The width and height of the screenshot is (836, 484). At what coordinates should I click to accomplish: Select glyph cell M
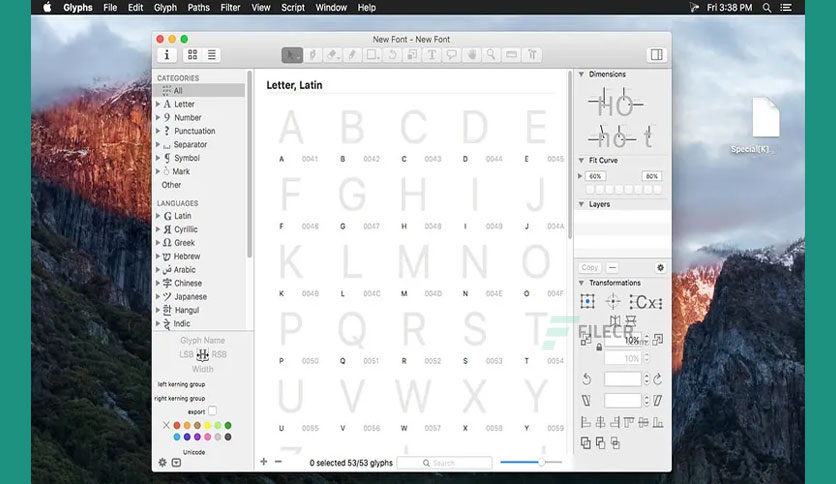(x=414, y=270)
